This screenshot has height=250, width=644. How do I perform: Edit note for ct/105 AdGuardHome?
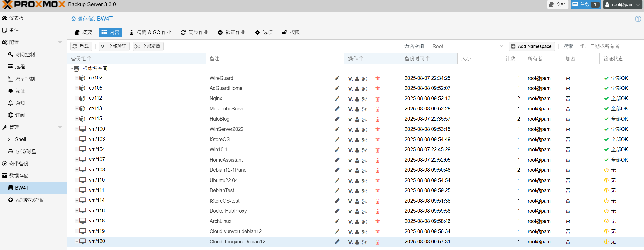tap(337, 88)
